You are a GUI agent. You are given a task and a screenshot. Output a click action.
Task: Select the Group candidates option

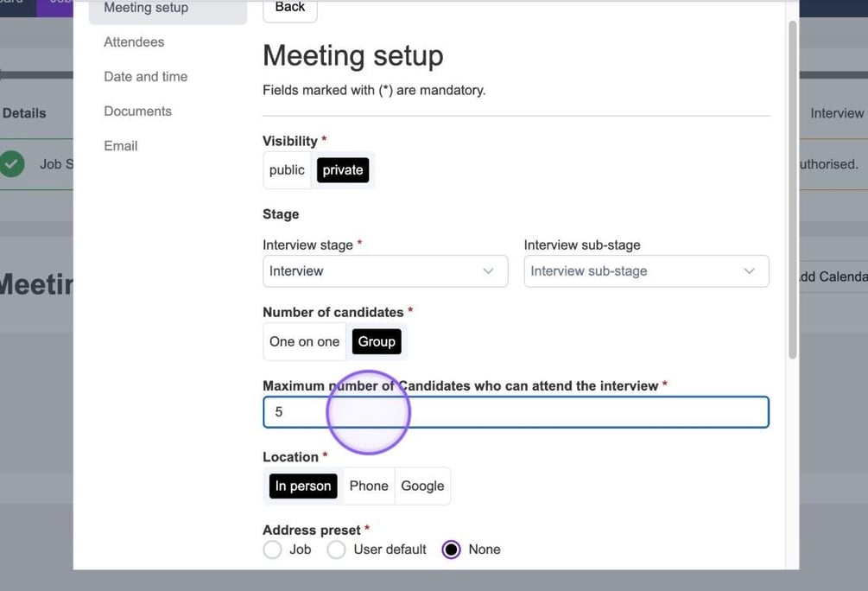(x=377, y=341)
